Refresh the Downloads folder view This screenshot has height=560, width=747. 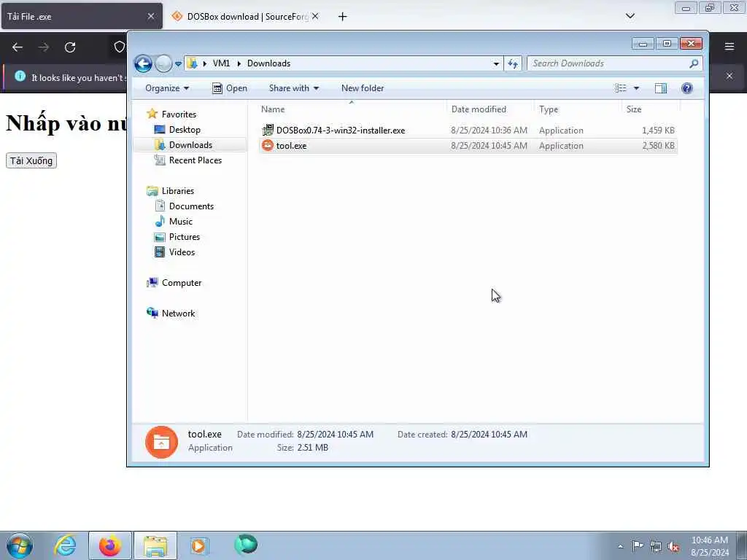click(513, 63)
